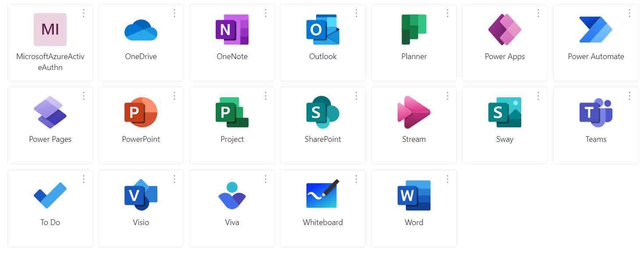Show the Power Apps tile's three-dot menu
This screenshot has width=644, height=257.
pos(538,13)
